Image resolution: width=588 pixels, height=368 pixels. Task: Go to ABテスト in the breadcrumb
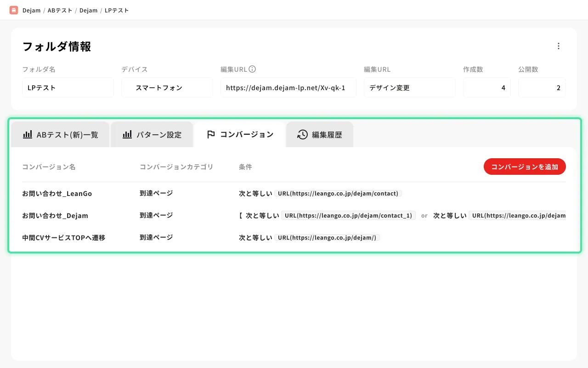pyautogui.click(x=60, y=10)
